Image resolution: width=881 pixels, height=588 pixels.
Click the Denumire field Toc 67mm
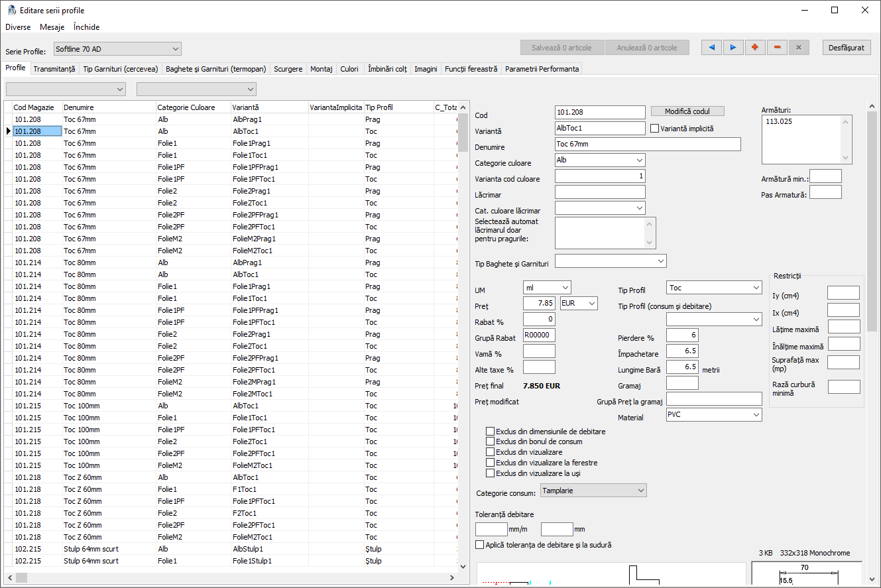coord(648,145)
